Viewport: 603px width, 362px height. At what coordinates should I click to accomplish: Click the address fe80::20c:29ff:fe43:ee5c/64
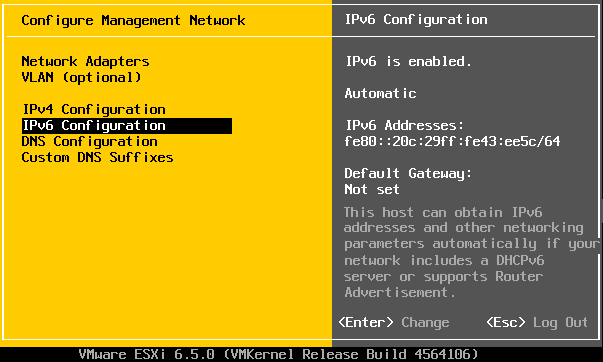pyautogui.click(x=452, y=141)
